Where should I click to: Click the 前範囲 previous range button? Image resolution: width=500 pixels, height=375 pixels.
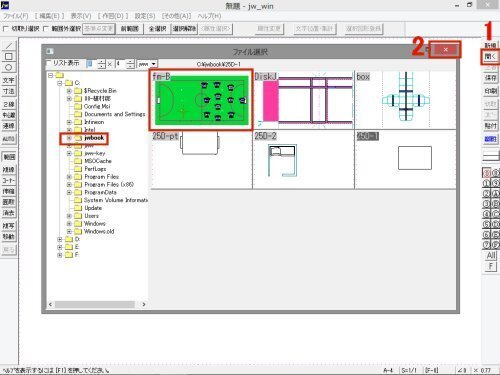tap(129, 29)
